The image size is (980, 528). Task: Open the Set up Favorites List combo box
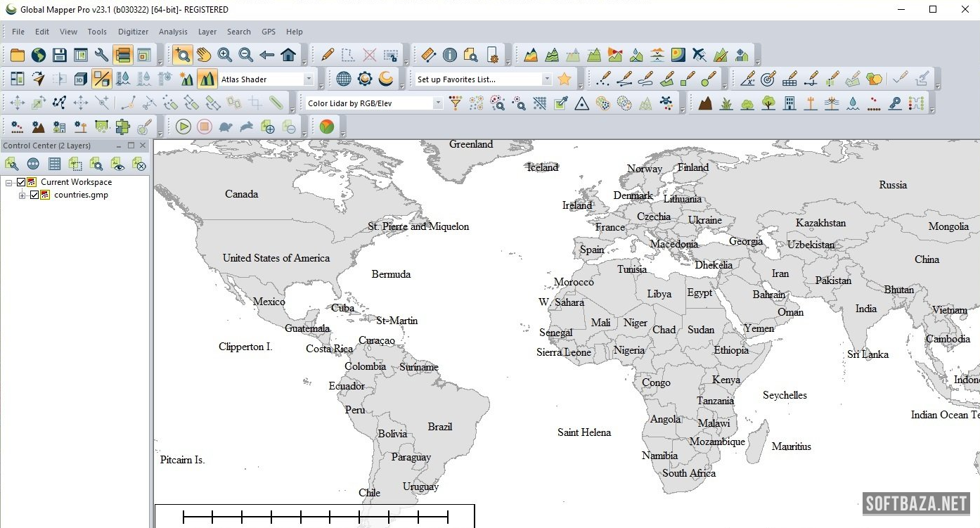click(x=546, y=79)
